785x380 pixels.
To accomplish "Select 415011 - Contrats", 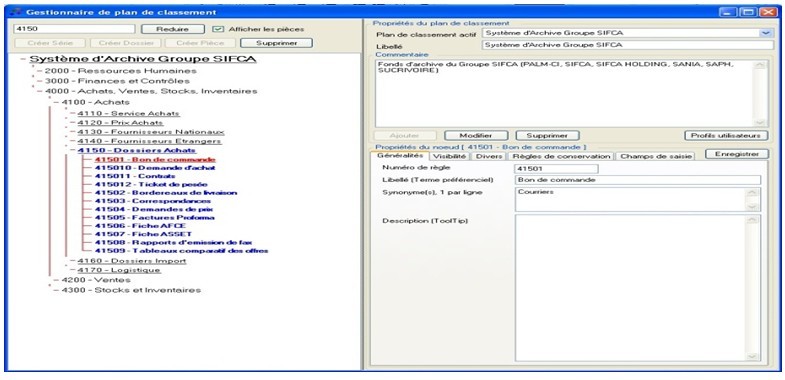I will click(x=135, y=176).
